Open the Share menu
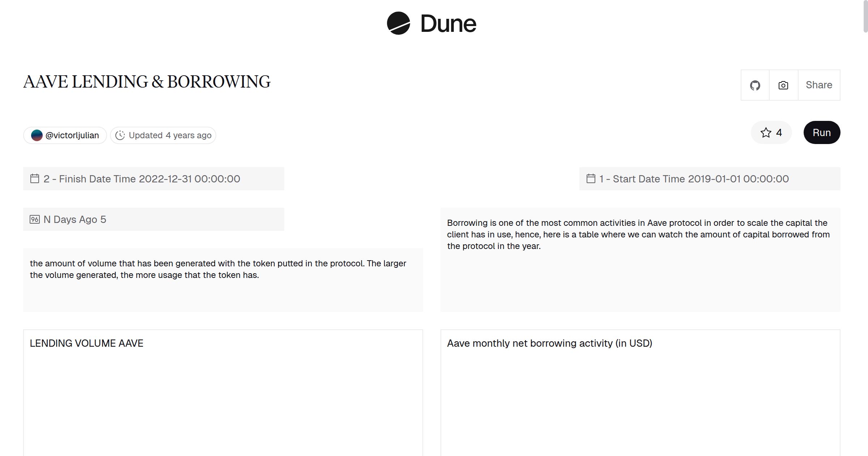 (x=819, y=85)
